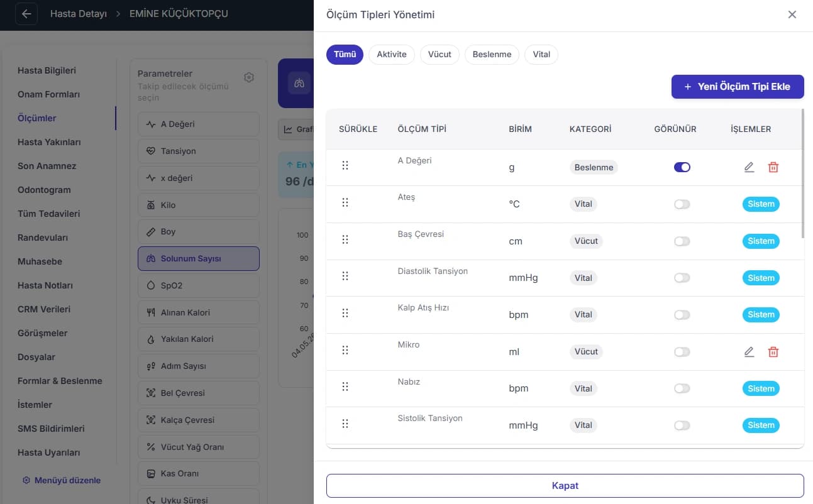813x504 pixels.
Task: Filter by the Vücut category
Action: coord(440,54)
